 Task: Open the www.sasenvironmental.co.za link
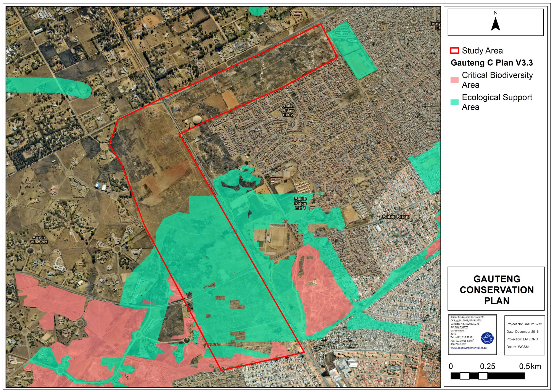(468, 348)
